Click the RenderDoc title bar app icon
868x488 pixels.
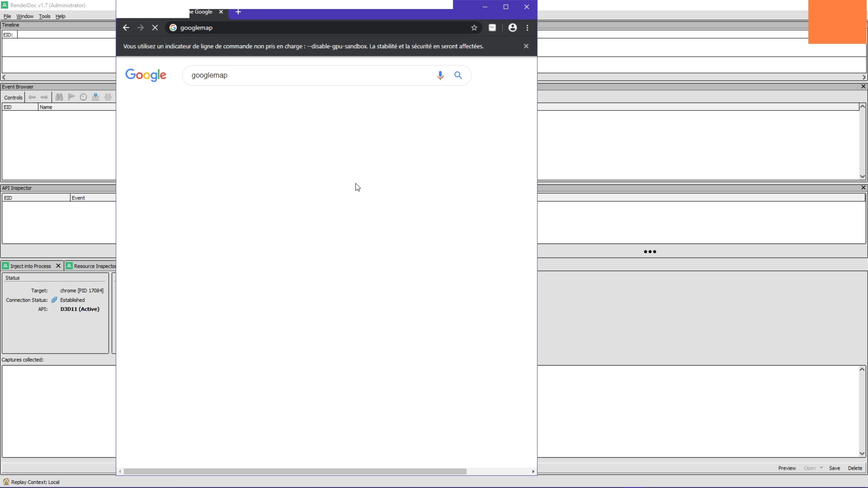(5, 5)
